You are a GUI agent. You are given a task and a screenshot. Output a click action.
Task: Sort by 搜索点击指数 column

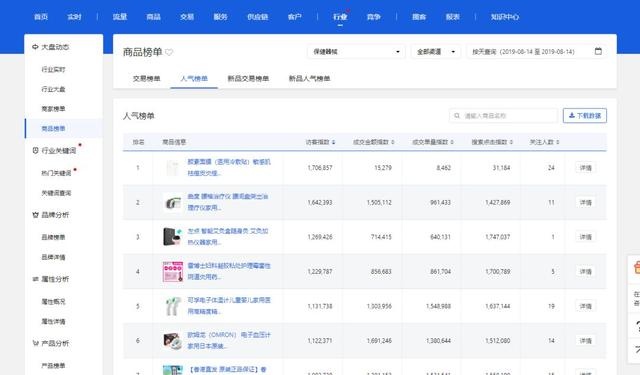pos(492,142)
